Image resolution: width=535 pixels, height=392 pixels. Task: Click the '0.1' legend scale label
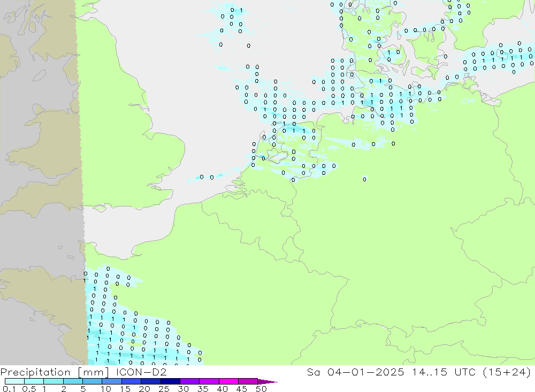pyautogui.click(x=9, y=389)
